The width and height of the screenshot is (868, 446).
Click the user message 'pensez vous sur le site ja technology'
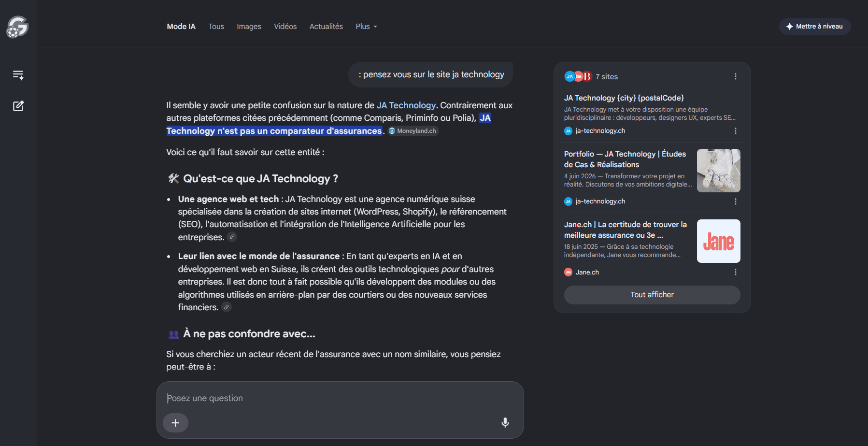431,74
